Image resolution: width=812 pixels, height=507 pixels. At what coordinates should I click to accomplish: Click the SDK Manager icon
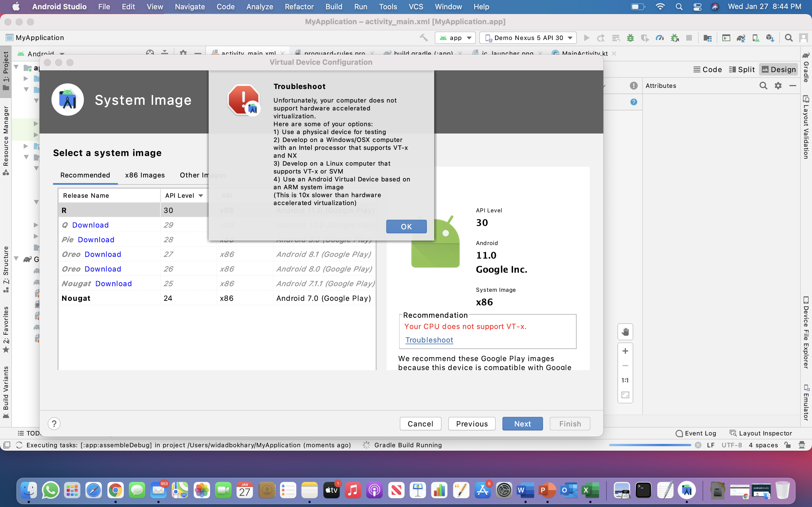click(x=770, y=38)
